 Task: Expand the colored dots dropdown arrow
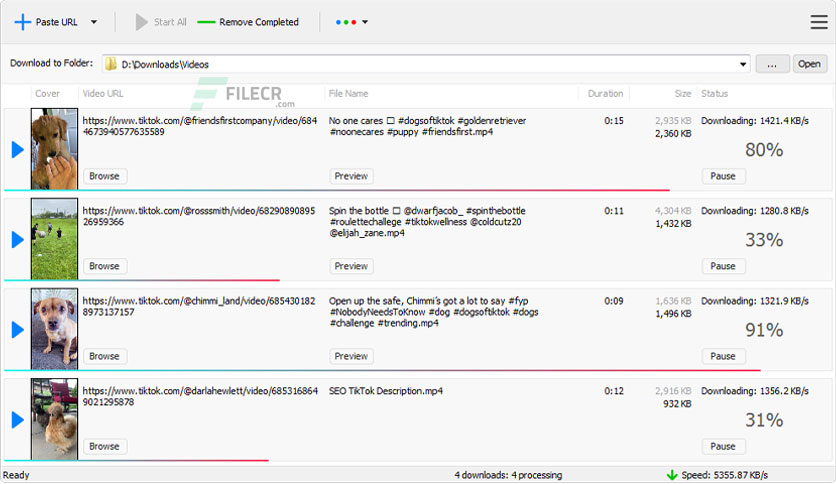pos(365,22)
